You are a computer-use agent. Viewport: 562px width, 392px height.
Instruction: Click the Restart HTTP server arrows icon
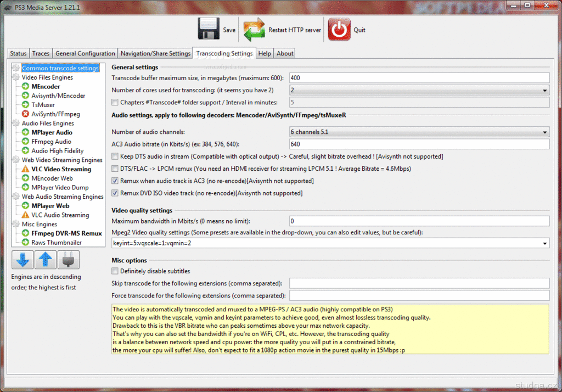click(254, 30)
